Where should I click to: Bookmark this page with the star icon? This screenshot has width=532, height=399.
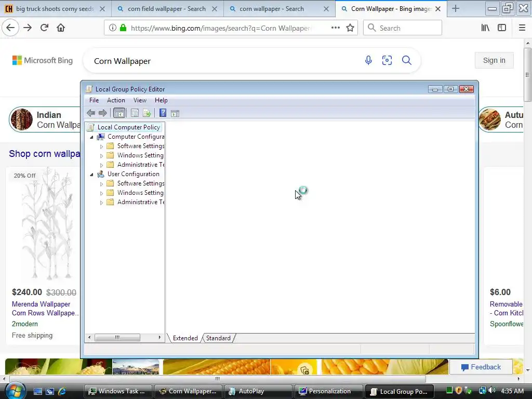[350, 28]
